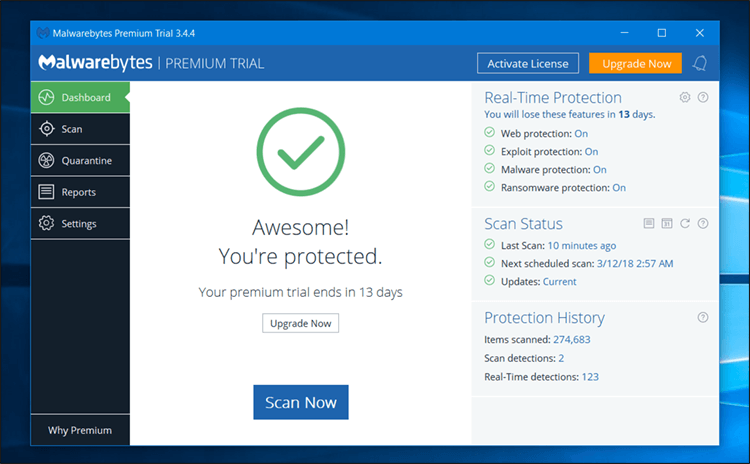
Task: Click 'Your premium trial ends in 13 days'
Action: [x=300, y=292]
